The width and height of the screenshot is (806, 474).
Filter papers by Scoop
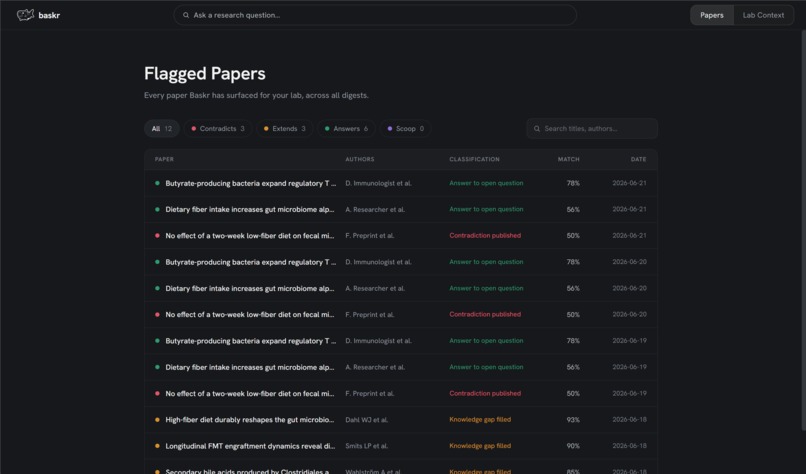point(406,129)
